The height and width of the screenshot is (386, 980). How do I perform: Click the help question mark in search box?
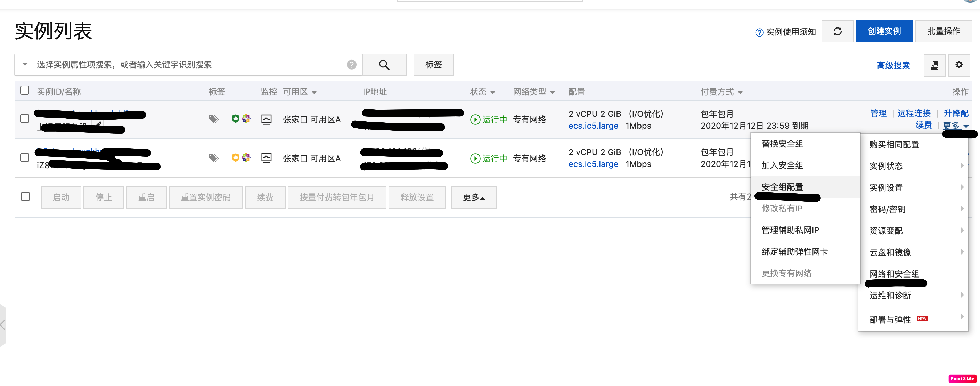tap(351, 65)
